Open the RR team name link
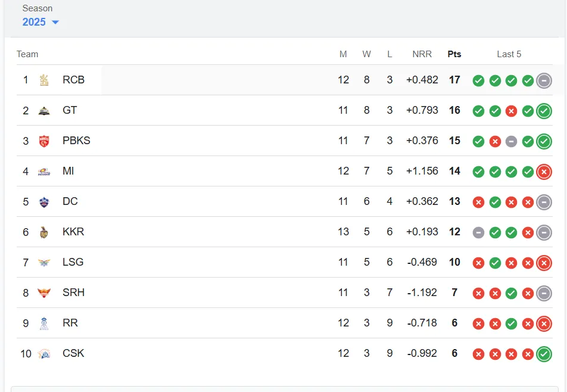Viewport: 567px width, 392px height. pyautogui.click(x=70, y=322)
